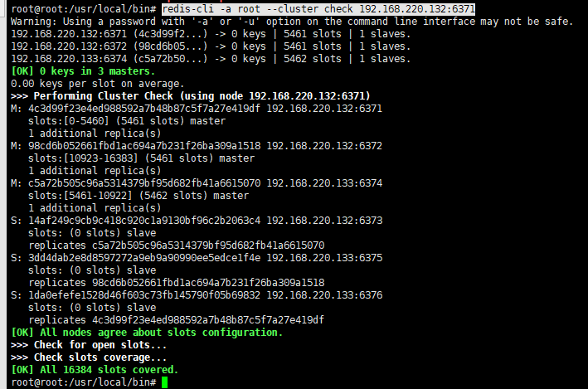
Task: Click 'slots:[5461-10922] (5462 slots) master'
Action: 138,196
